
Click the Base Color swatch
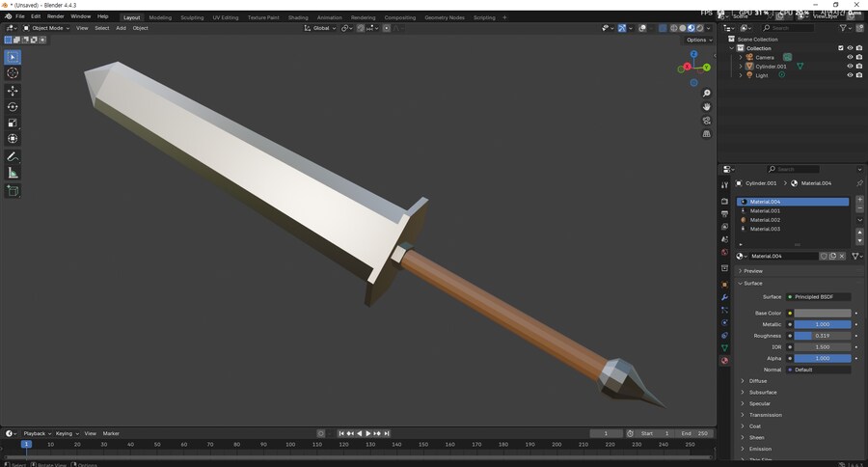click(x=823, y=313)
